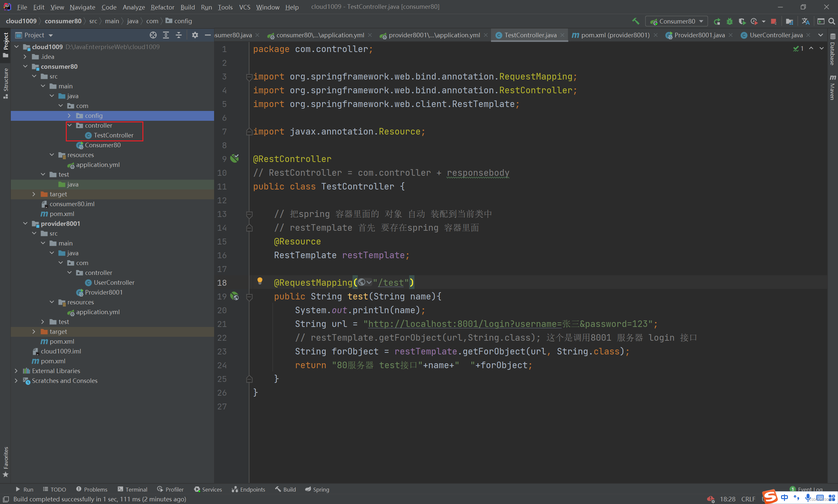Expand the External Libraries node
Viewport: 838px width, 504px height.
(x=16, y=371)
